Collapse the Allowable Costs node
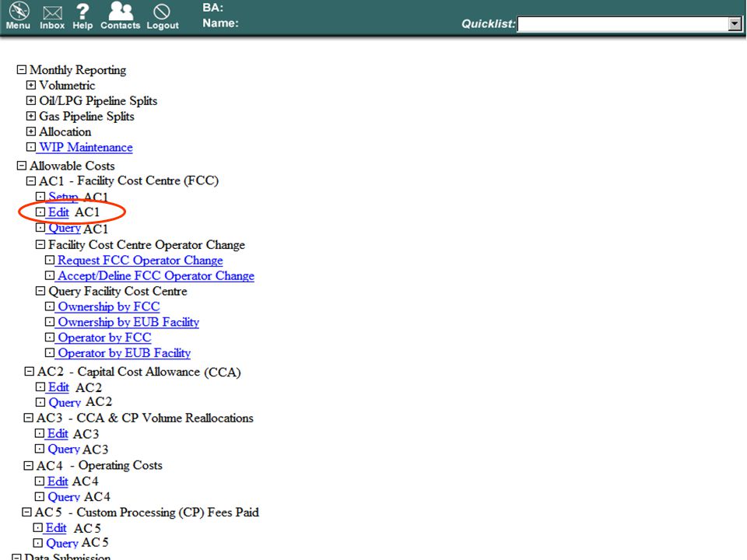Image resolution: width=747 pixels, height=560 pixels. (22, 166)
